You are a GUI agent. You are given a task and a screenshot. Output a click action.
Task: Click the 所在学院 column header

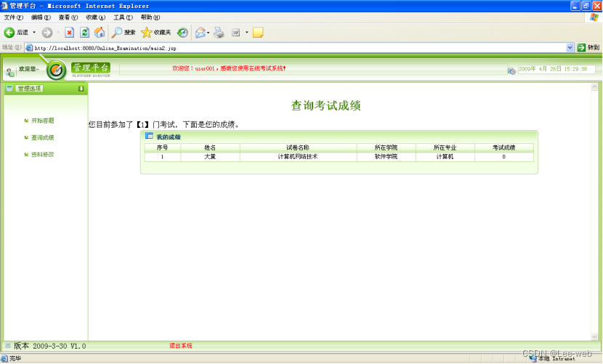coord(386,147)
